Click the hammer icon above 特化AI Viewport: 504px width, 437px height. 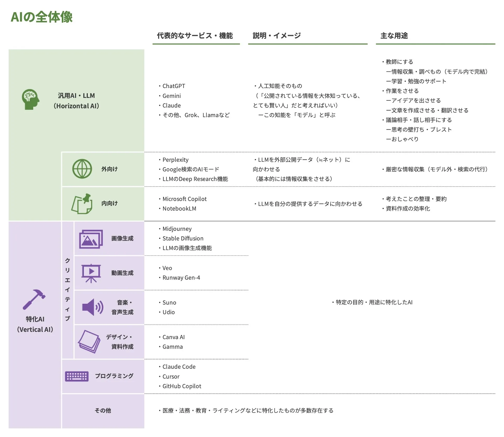[x=34, y=299]
